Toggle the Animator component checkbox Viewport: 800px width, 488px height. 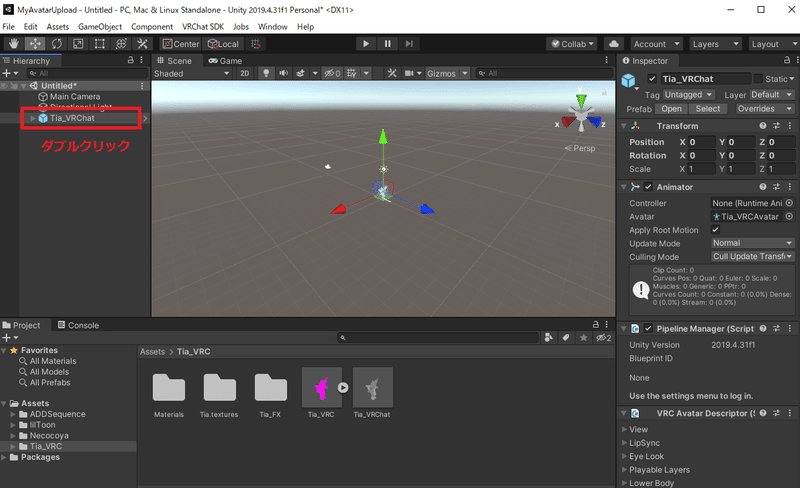[648, 187]
